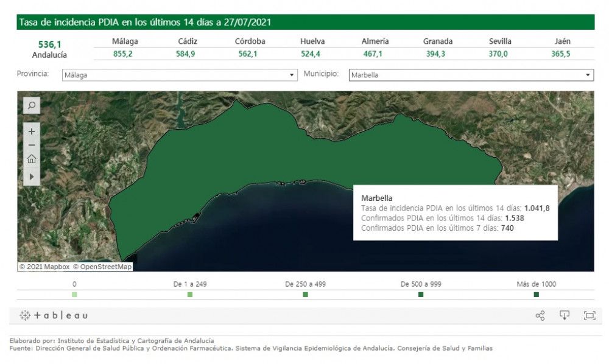Select the Granada province header
The width and height of the screenshot is (609, 364).
[438, 41]
